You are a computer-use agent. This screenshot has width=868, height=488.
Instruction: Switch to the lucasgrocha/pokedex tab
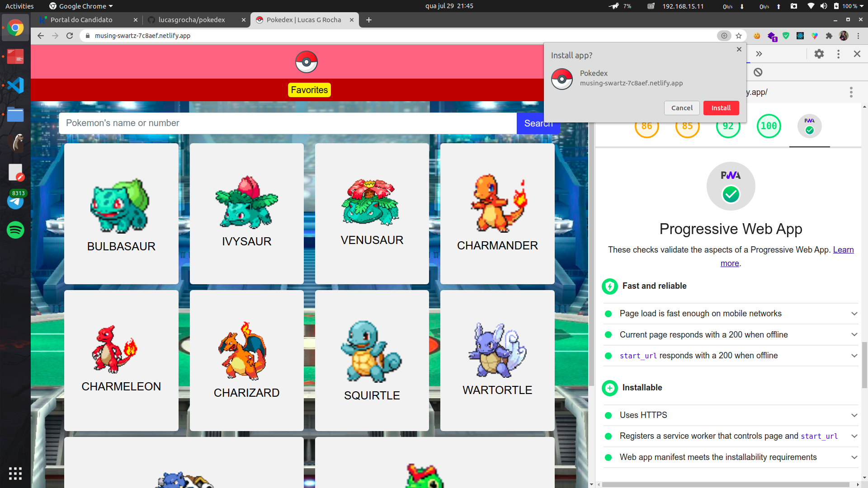pyautogui.click(x=192, y=20)
